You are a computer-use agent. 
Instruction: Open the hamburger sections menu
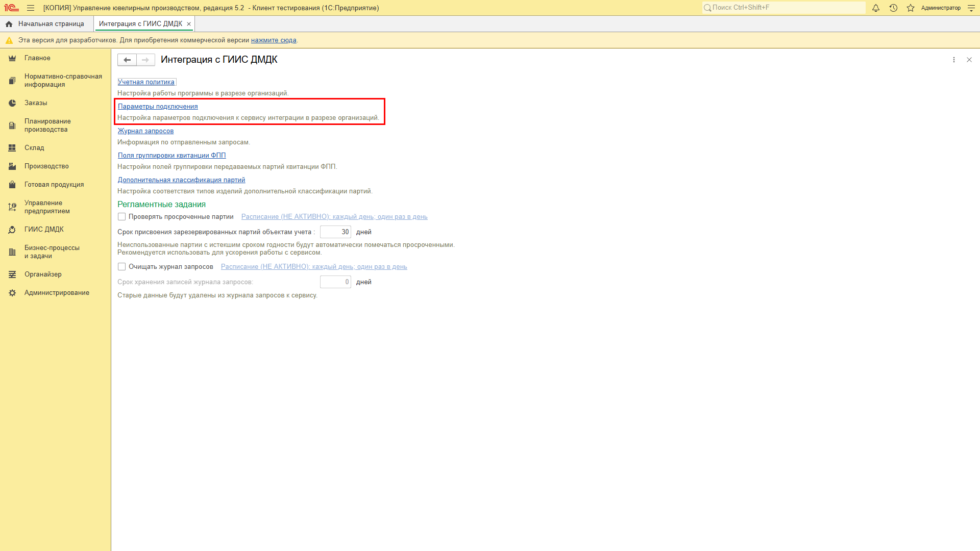[x=31, y=8]
